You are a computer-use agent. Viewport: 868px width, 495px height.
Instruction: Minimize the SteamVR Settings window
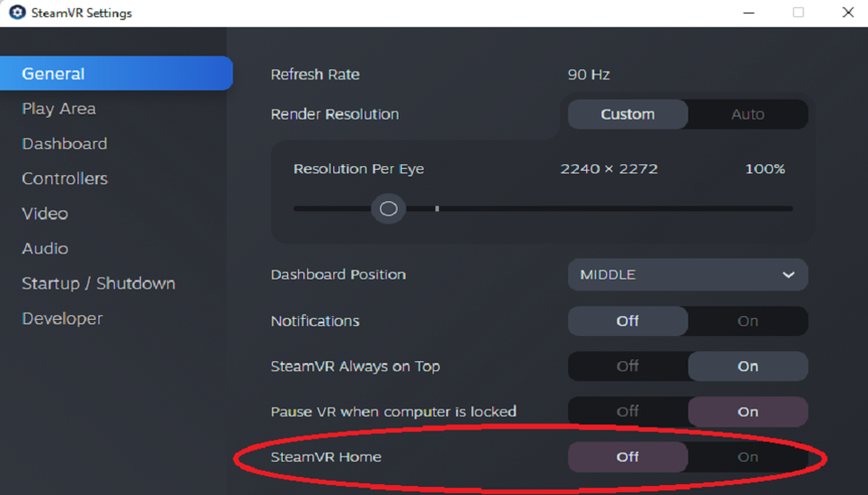(x=750, y=13)
